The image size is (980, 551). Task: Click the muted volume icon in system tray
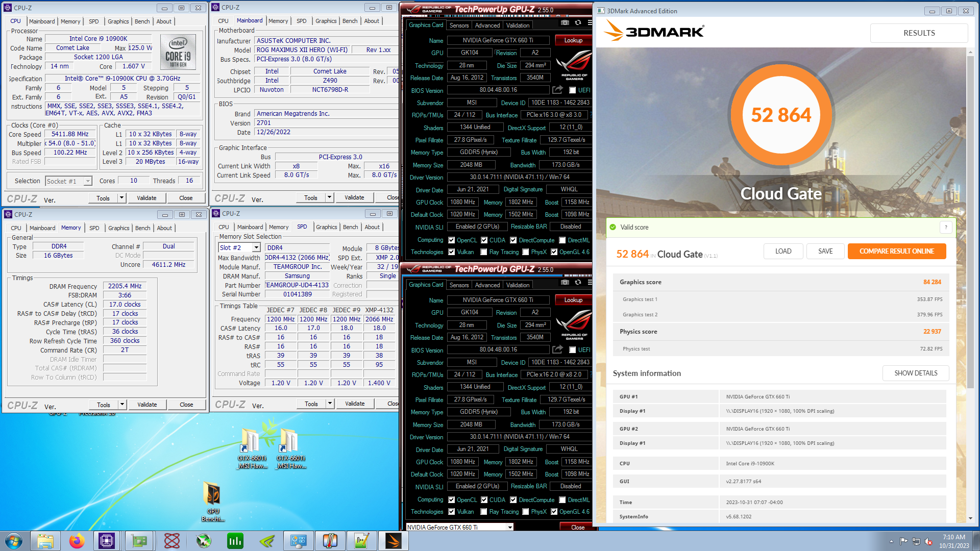click(x=928, y=541)
